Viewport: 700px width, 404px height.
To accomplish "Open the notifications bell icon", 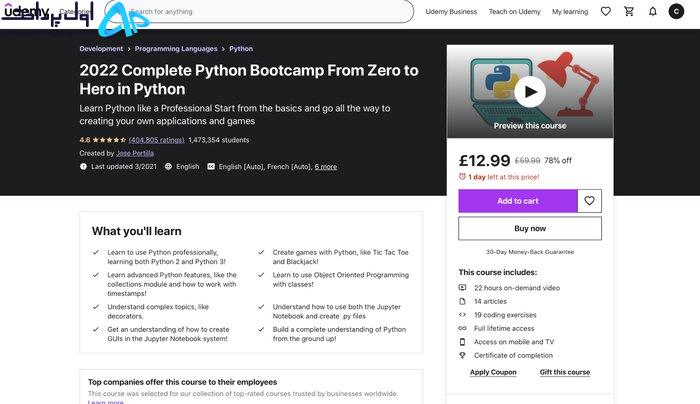I will (653, 12).
